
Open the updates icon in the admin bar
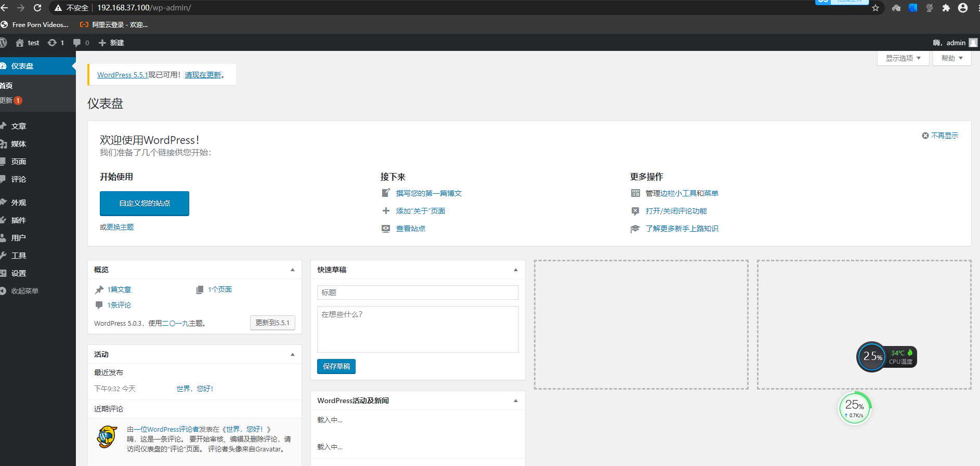coord(52,43)
